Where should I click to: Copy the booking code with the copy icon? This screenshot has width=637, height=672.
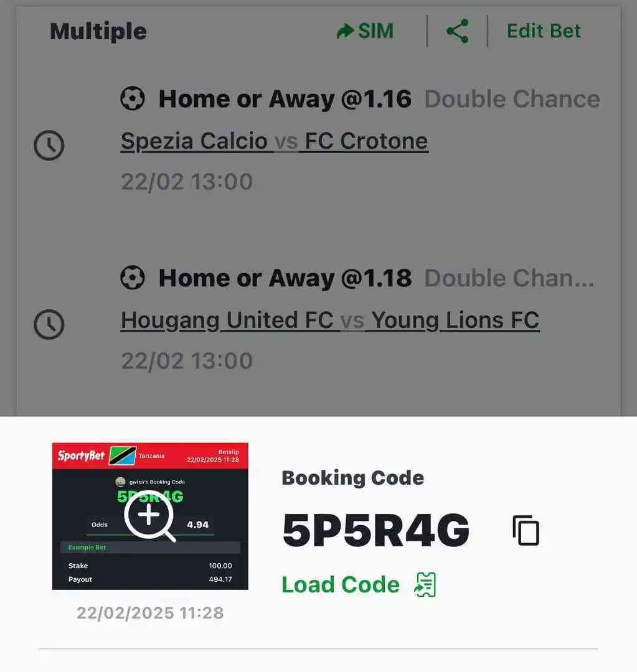526,530
